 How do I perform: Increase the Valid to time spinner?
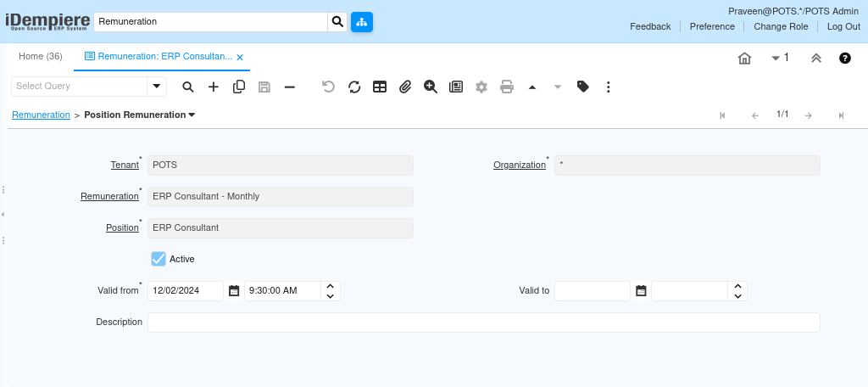click(737, 286)
